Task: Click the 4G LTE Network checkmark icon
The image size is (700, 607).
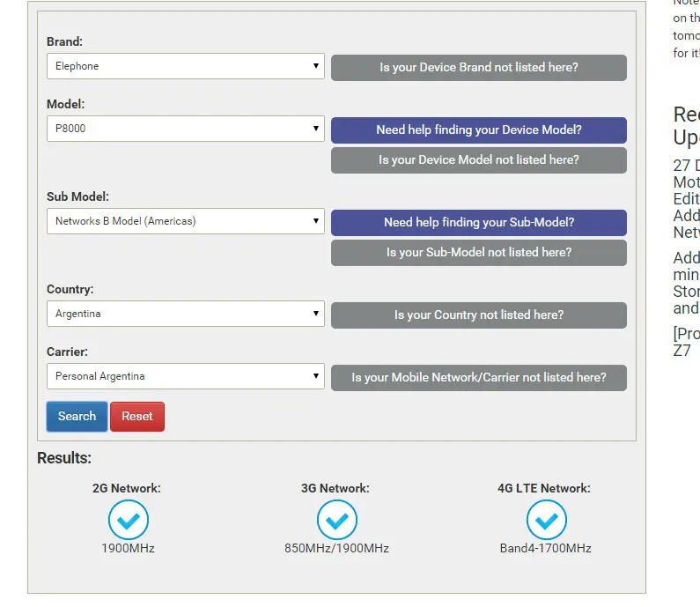Action: point(546,521)
